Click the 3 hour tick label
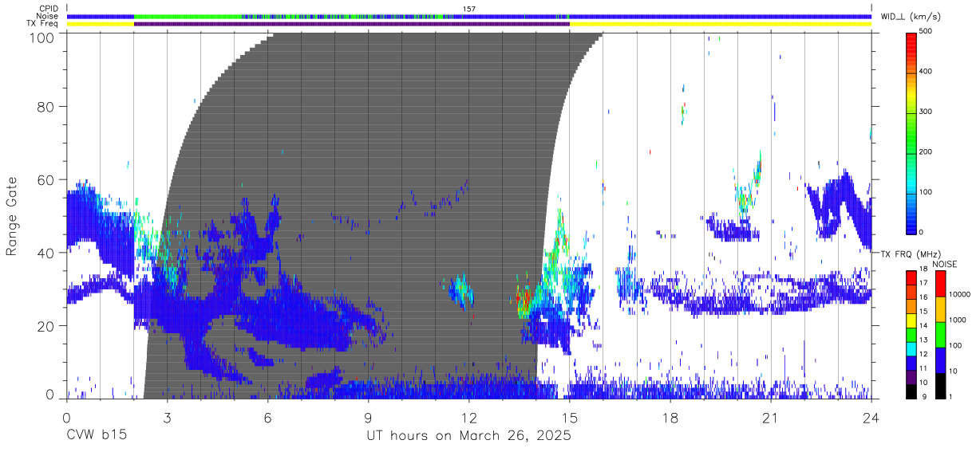 point(167,417)
